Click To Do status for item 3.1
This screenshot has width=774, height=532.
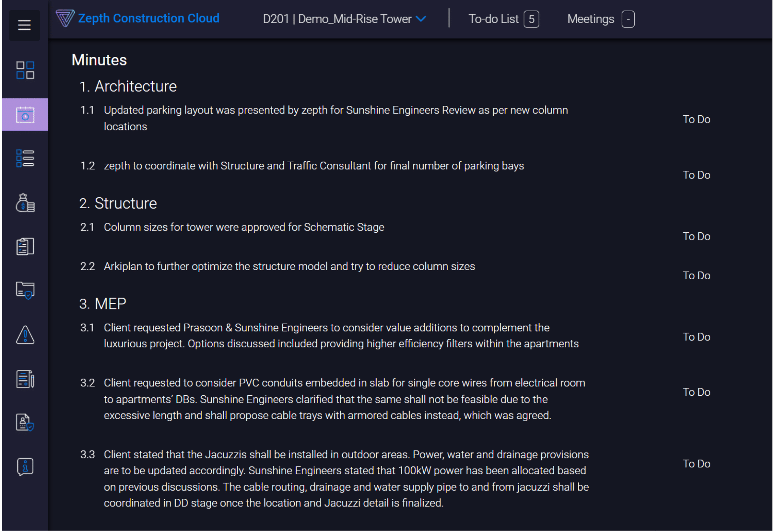(696, 337)
